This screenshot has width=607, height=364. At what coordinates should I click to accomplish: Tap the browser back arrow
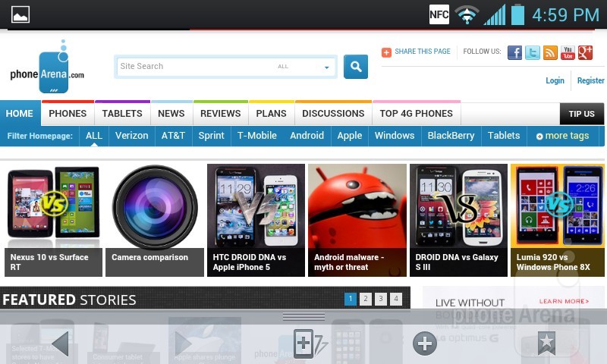61,344
